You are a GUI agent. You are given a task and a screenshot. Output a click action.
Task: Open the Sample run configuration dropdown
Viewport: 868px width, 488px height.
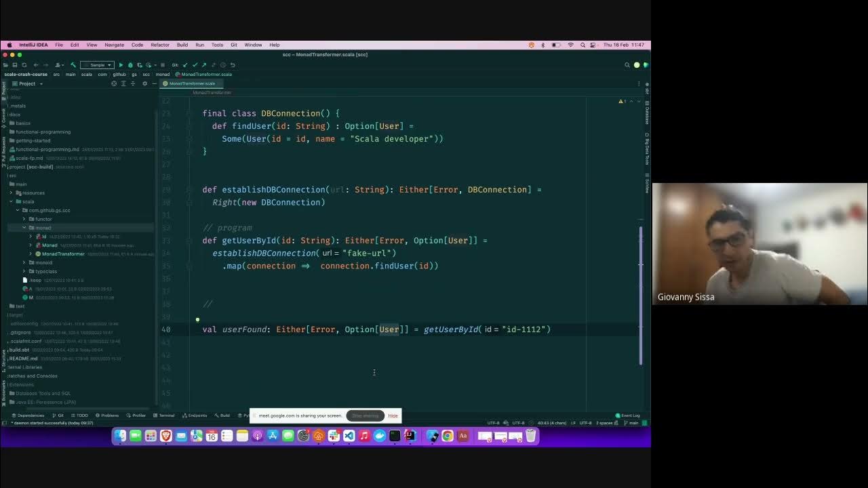click(97, 64)
